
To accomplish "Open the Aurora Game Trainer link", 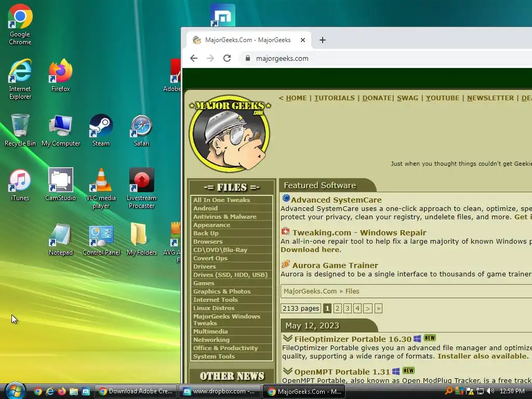I will coord(335,265).
